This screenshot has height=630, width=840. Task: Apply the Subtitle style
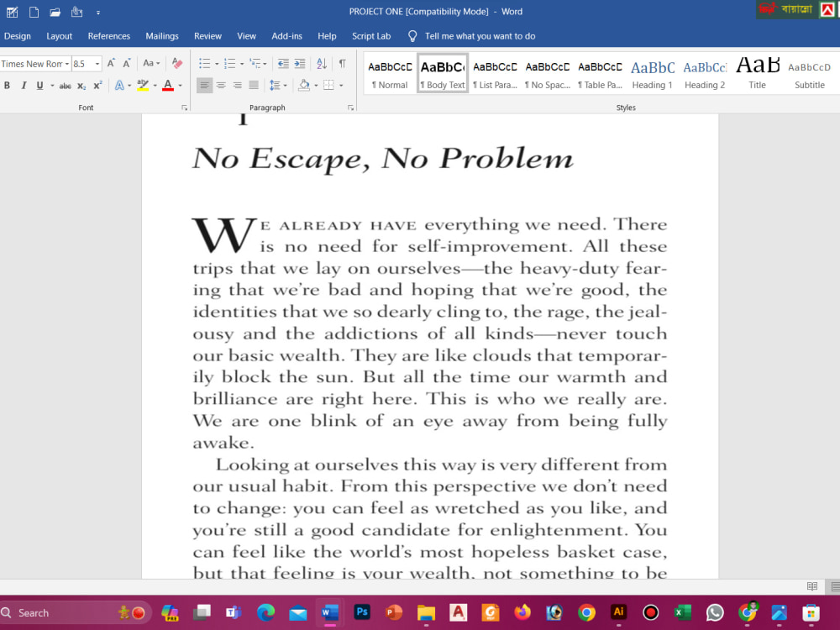810,73
